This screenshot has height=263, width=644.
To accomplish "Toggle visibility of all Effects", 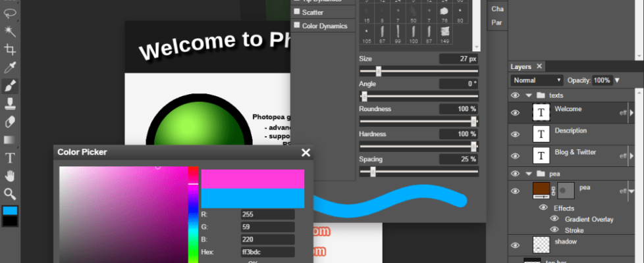I will pyautogui.click(x=544, y=208).
